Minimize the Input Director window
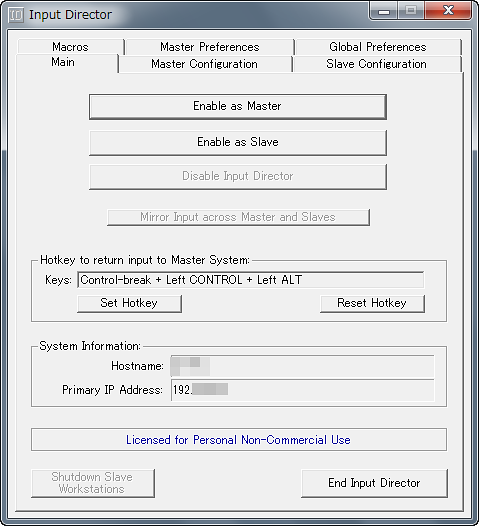Image resolution: width=479 pixels, height=526 pixels. pos(384,11)
